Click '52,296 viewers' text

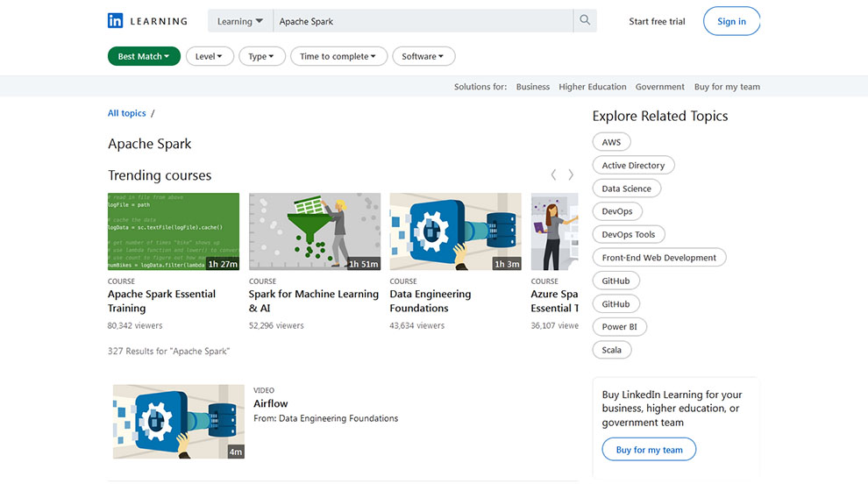tap(276, 325)
